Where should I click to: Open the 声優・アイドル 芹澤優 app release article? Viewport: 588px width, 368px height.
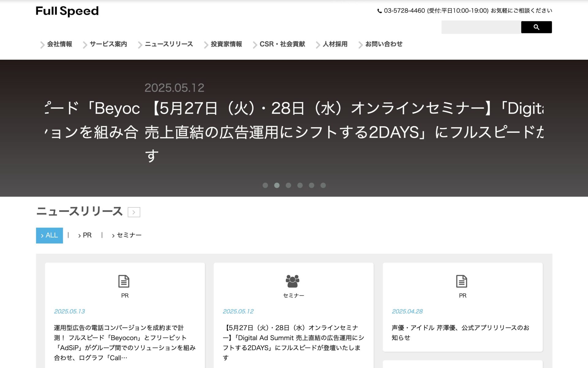pos(460,332)
